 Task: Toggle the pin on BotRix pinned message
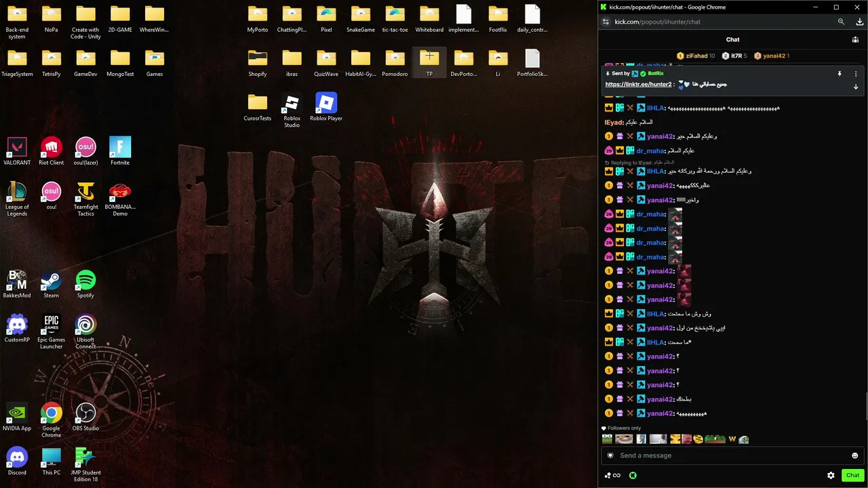839,73
